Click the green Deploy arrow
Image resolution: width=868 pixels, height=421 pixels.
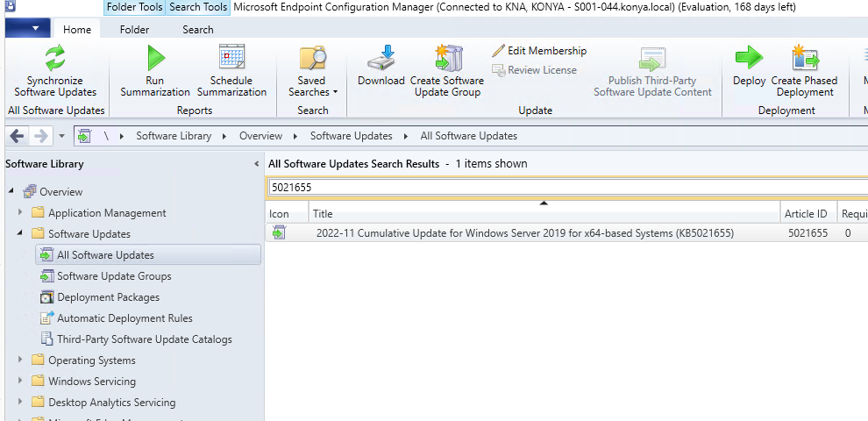[x=749, y=58]
